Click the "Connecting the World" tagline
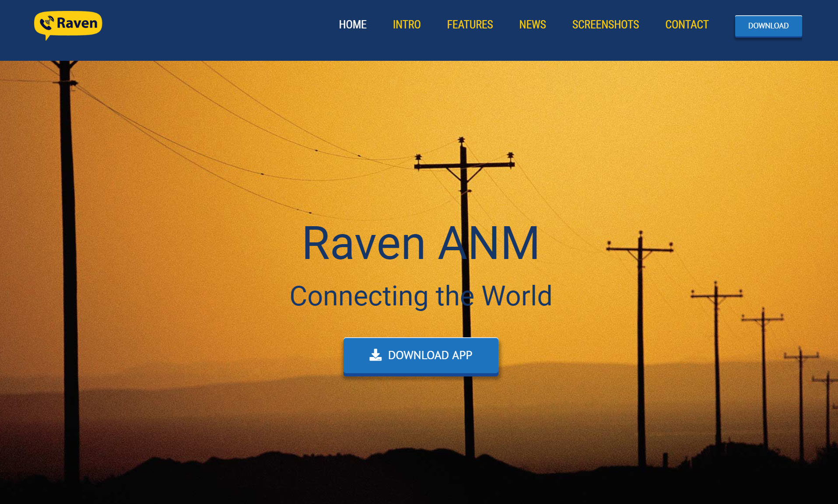 (421, 296)
